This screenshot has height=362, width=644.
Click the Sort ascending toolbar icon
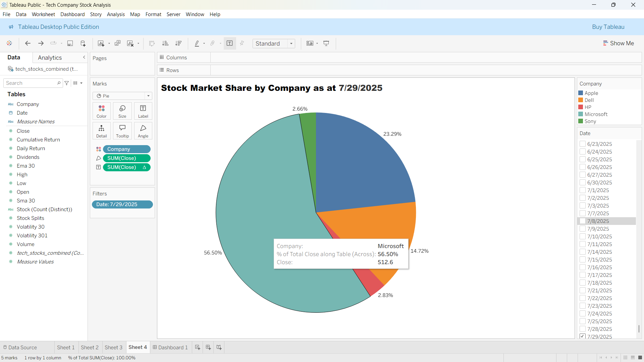click(165, 43)
